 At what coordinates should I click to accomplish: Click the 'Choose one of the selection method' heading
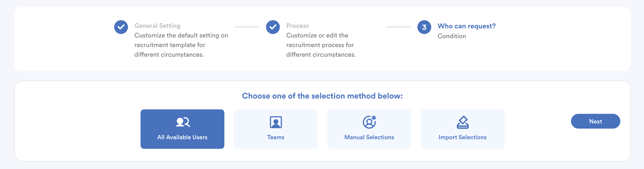pos(322,96)
